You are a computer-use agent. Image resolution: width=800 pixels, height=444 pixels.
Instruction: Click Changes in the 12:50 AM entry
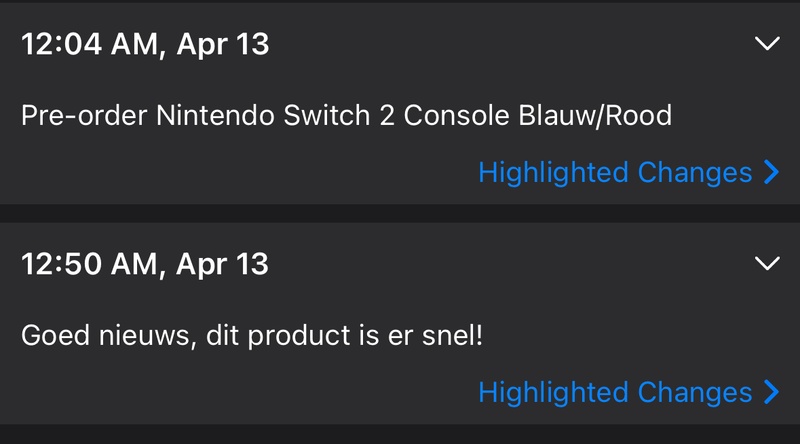point(695,392)
